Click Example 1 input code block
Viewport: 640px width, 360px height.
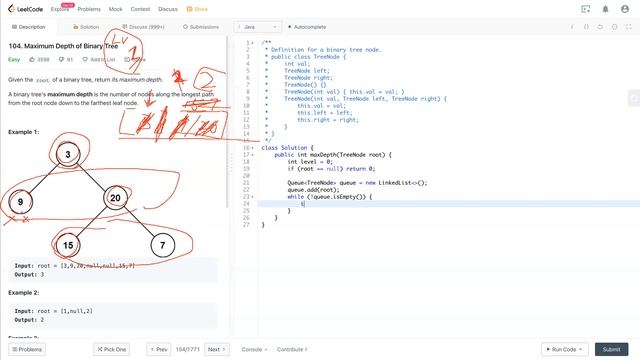(113, 270)
